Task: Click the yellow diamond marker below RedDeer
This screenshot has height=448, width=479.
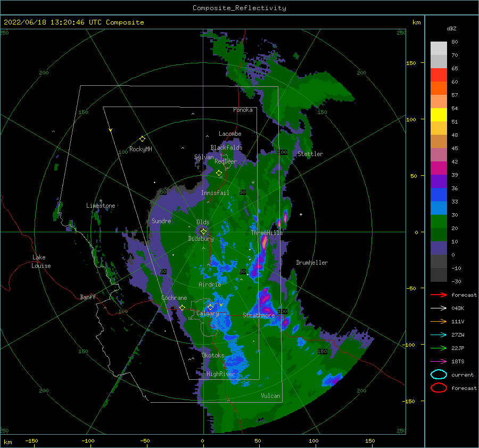Action: click(219, 173)
